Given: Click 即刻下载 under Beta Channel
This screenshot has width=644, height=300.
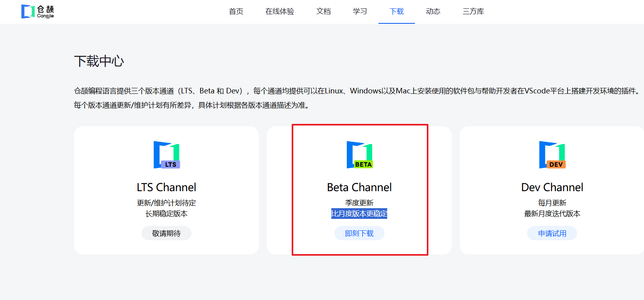Looking at the screenshot, I should point(359,233).
